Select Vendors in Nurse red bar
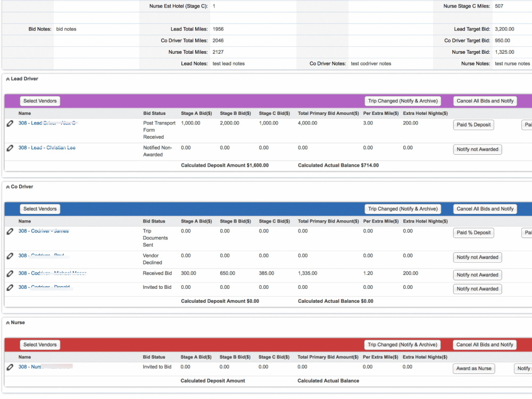532x399 pixels. tap(40, 345)
